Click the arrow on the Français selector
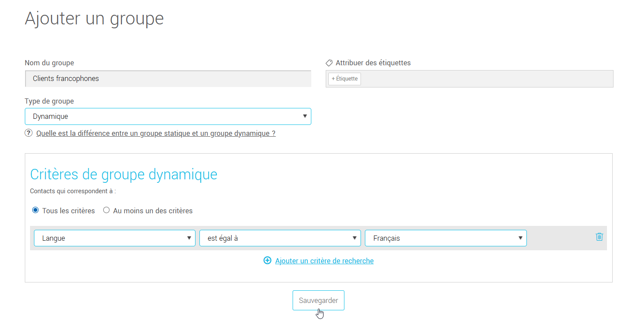This screenshot has height=326, width=644. point(520,238)
